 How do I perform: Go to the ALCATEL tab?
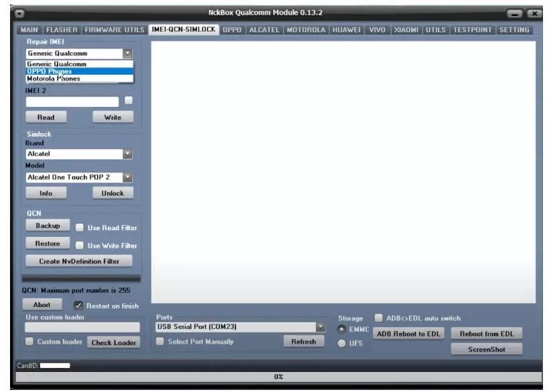[264, 29]
